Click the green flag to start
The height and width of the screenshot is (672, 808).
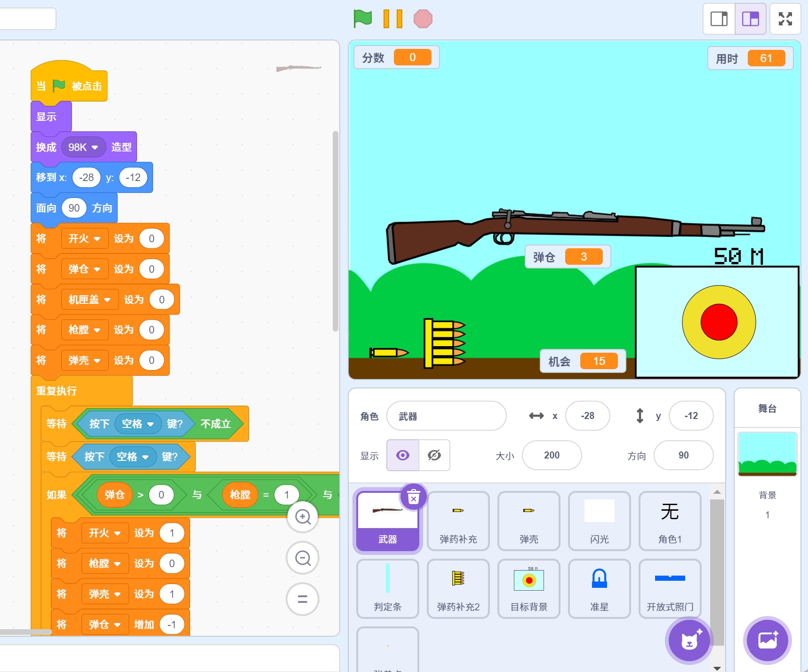pyautogui.click(x=362, y=19)
